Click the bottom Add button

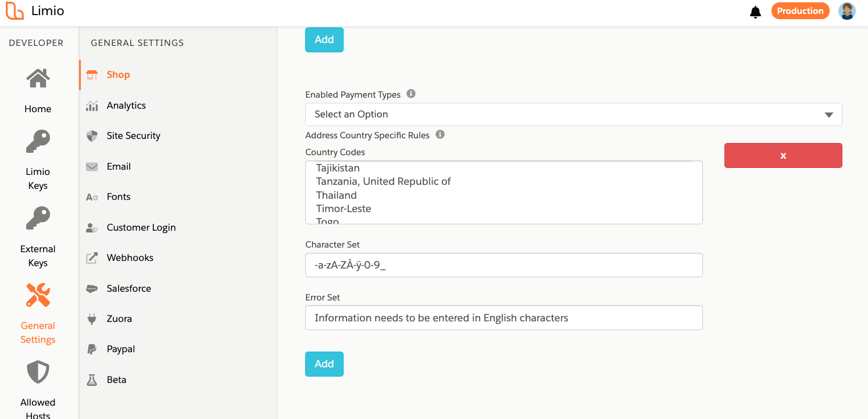point(324,364)
